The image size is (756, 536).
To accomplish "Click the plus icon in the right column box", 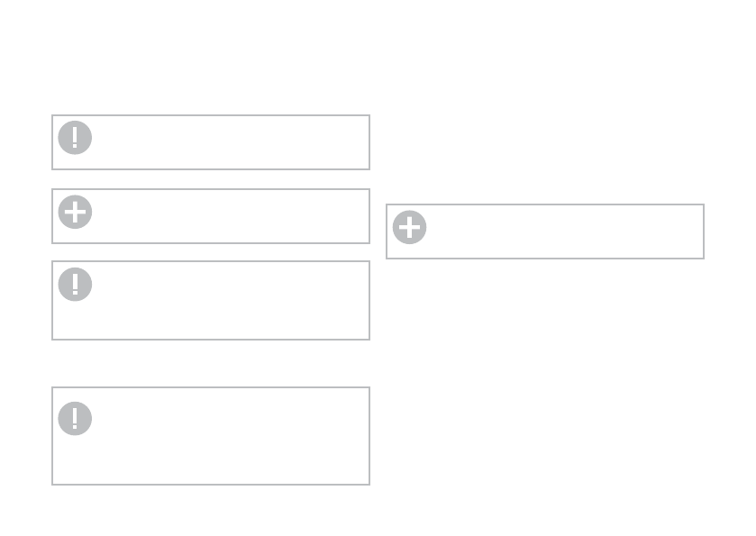I will click(409, 228).
